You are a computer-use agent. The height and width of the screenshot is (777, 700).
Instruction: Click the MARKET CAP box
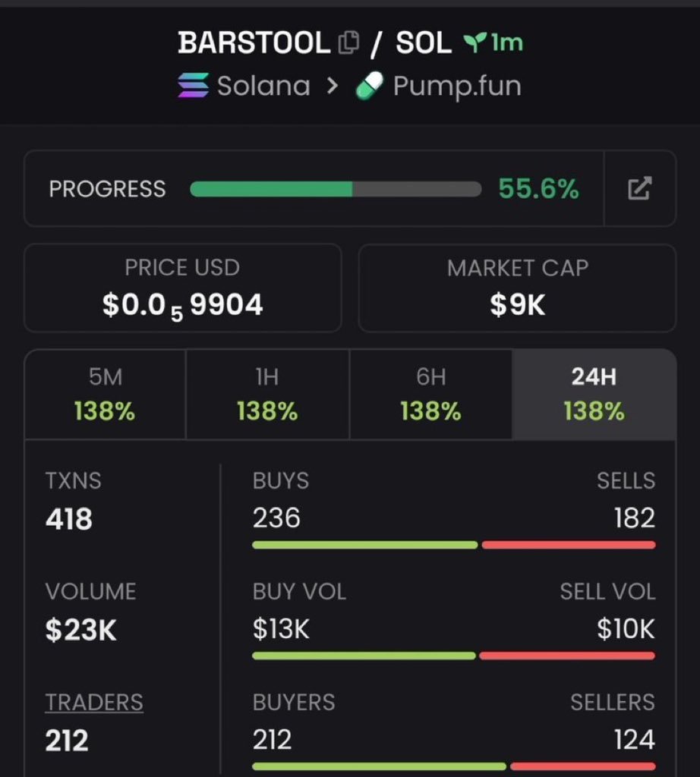tap(517, 288)
